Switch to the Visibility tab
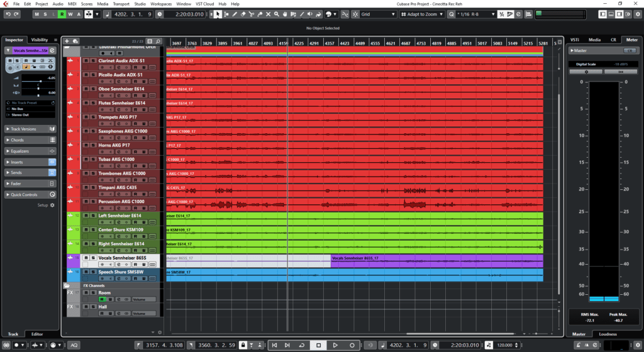The image size is (644, 352). click(40, 40)
